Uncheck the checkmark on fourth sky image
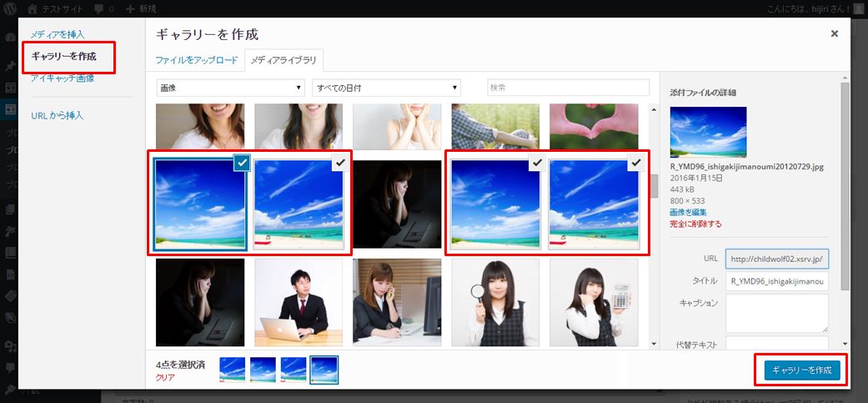This screenshot has width=868, height=403. pos(537,163)
